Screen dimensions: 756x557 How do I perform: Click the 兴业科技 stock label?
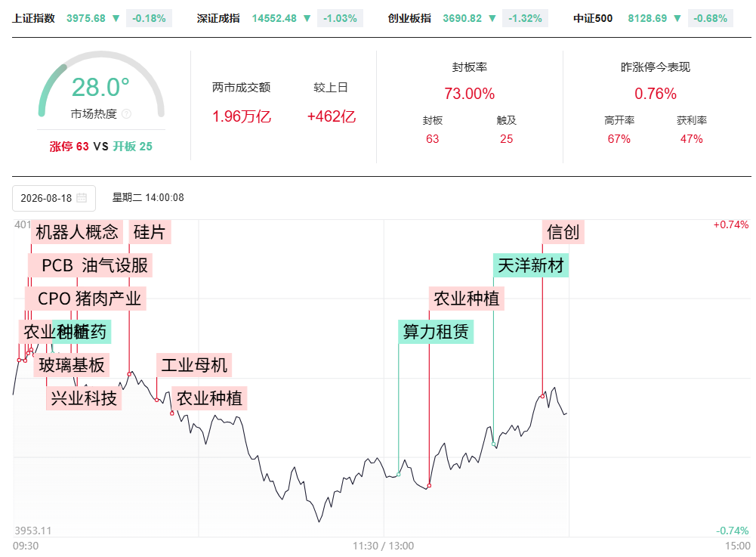tap(84, 398)
